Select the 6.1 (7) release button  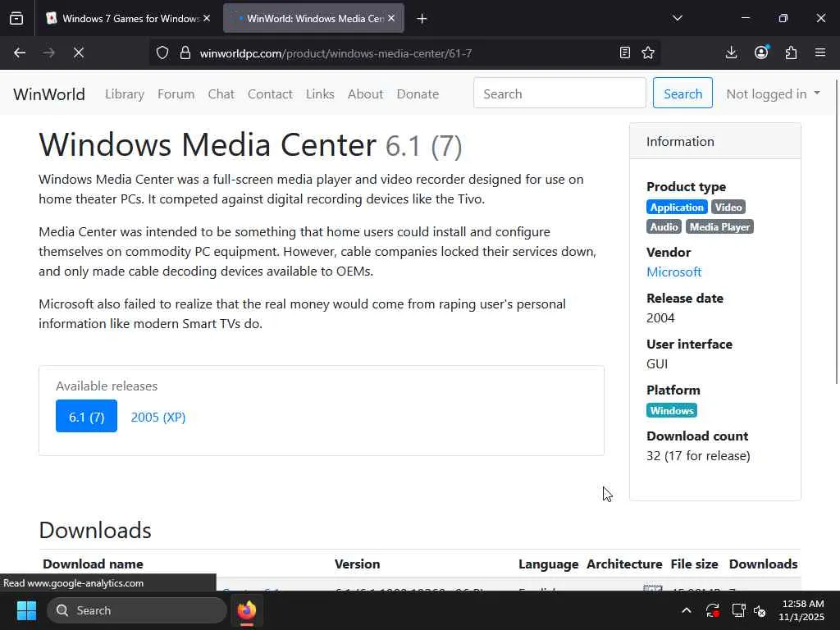pyautogui.click(x=86, y=416)
